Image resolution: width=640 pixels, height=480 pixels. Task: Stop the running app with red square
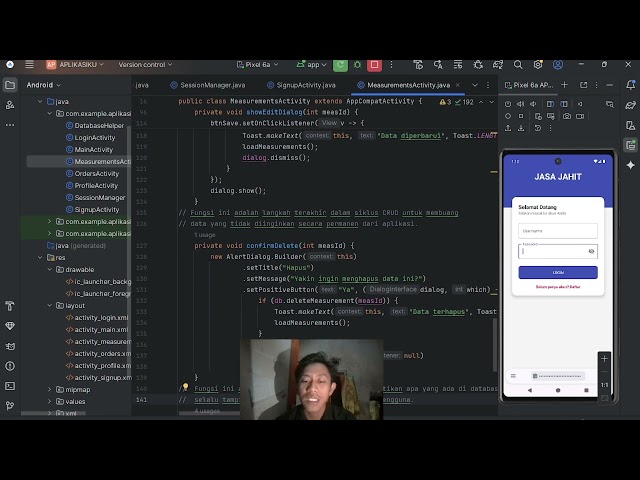374,64
